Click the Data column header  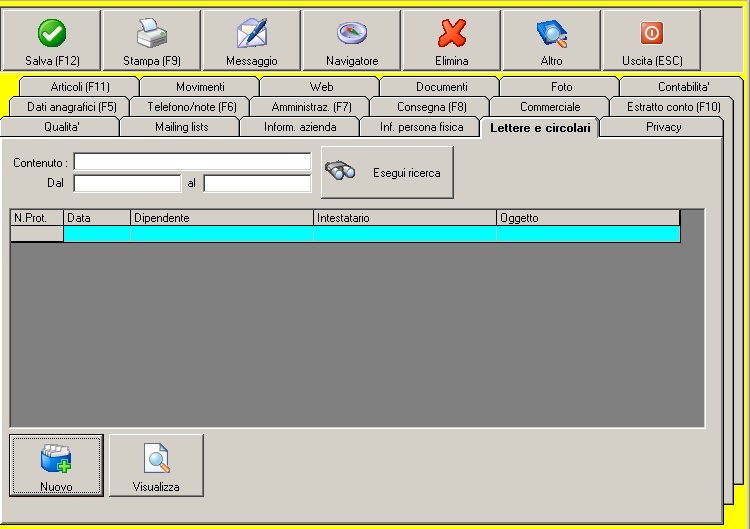(97, 218)
